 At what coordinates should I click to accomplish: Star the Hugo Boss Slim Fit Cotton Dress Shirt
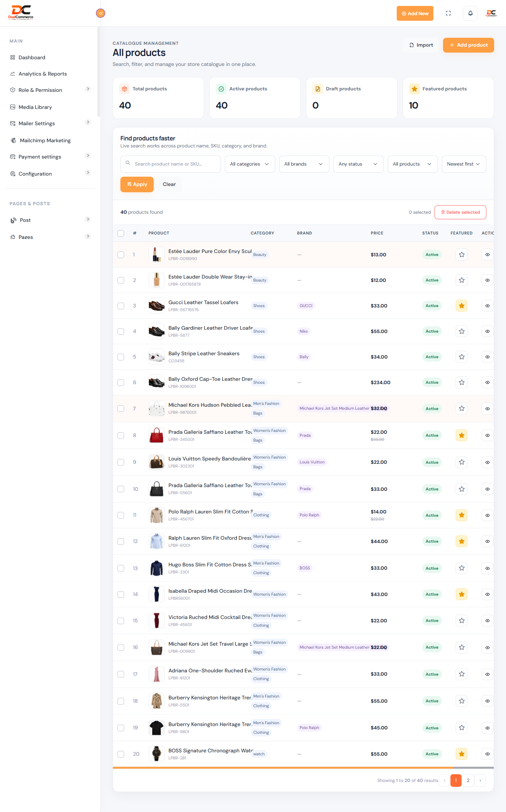coord(462,568)
